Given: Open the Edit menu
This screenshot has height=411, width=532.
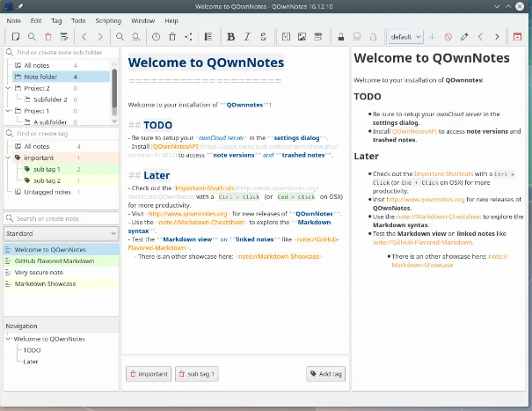Looking at the screenshot, I should pyautogui.click(x=36, y=21).
